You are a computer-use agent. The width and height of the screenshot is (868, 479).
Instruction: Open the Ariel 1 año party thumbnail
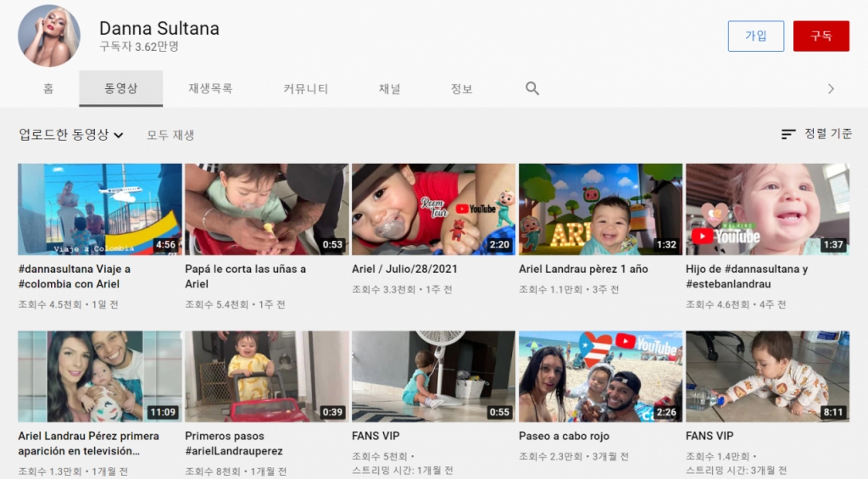[601, 209]
